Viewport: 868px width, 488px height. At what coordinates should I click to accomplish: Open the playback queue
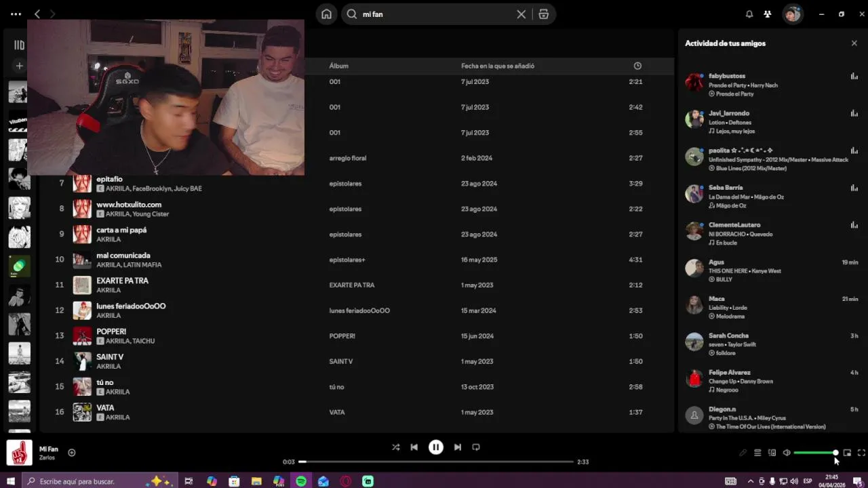(757, 453)
